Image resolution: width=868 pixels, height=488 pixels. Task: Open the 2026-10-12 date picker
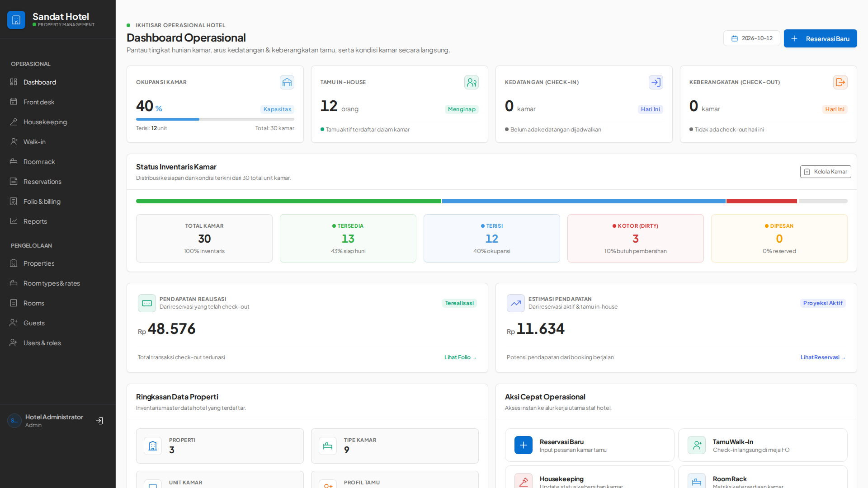pos(752,38)
